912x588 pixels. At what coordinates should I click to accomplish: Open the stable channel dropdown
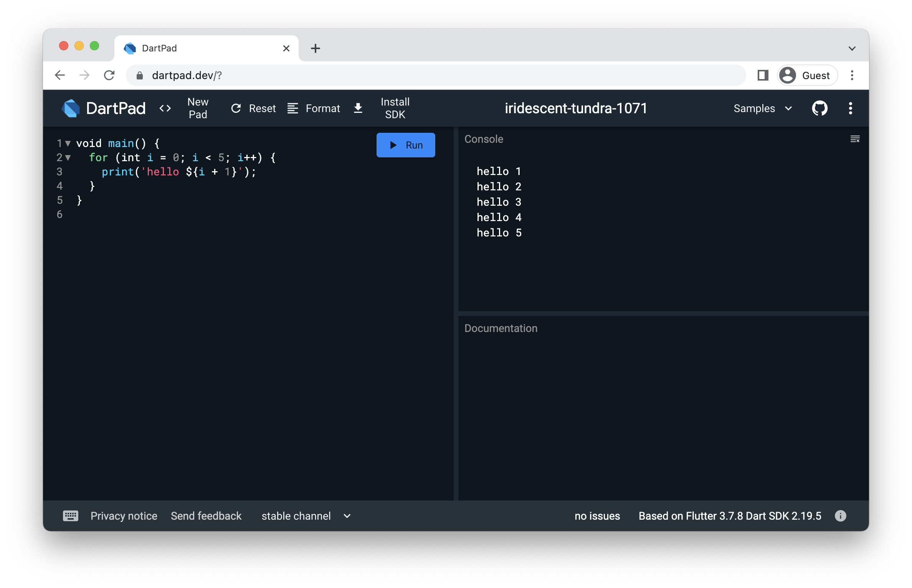coord(306,516)
